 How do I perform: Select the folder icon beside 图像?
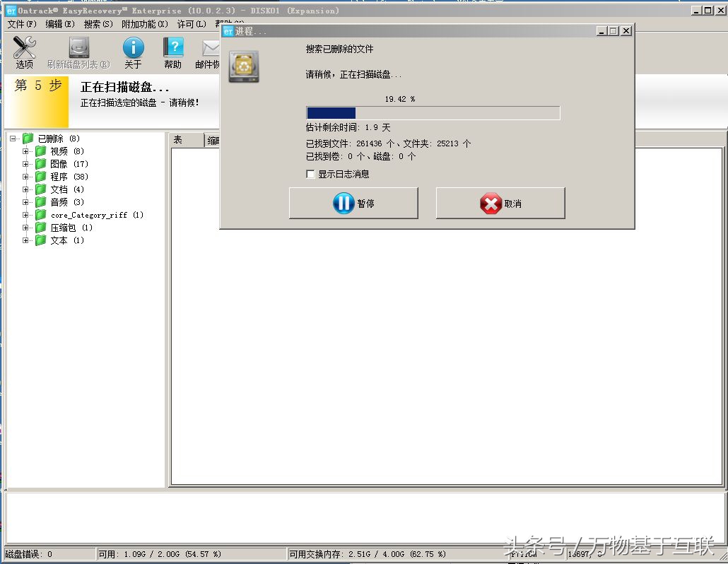coord(41,164)
